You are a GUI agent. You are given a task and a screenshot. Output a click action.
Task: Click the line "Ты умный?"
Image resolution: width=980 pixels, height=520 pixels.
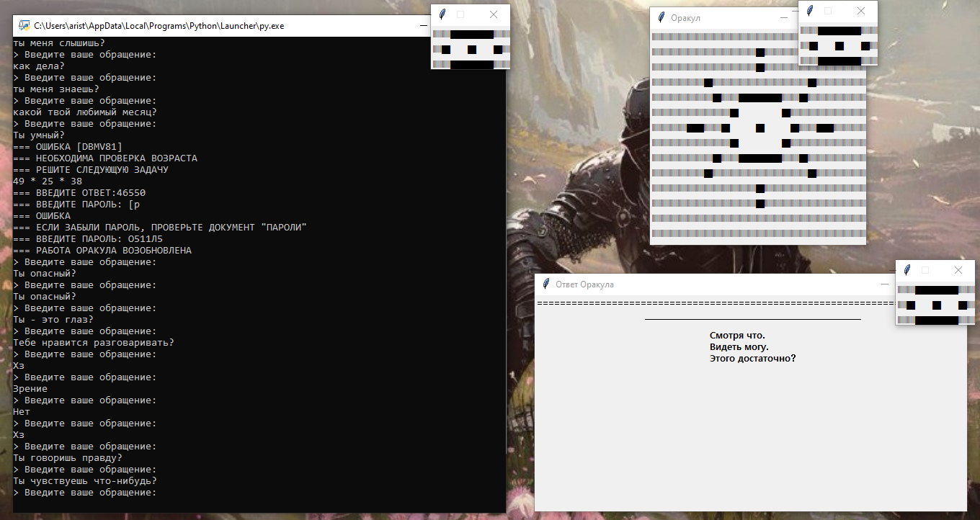[39, 135]
